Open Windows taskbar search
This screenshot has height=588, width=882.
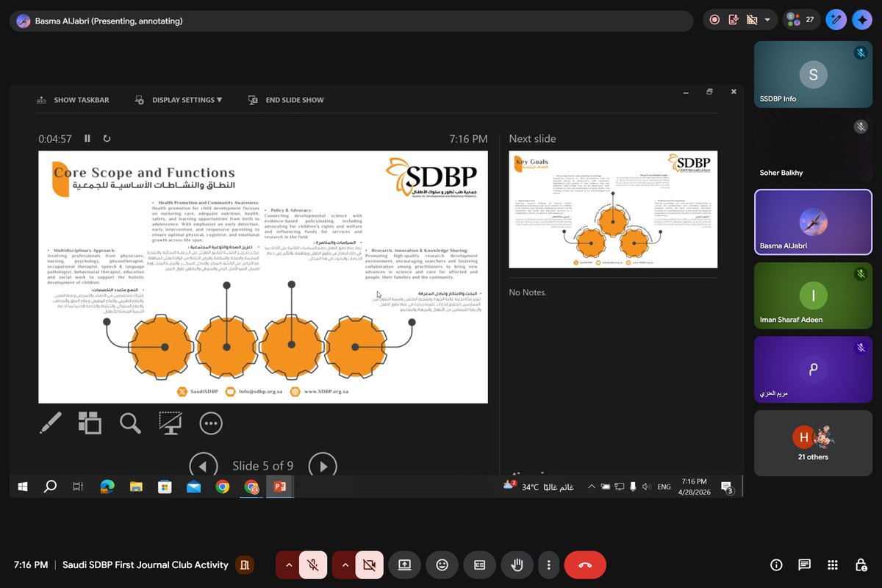click(50, 487)
